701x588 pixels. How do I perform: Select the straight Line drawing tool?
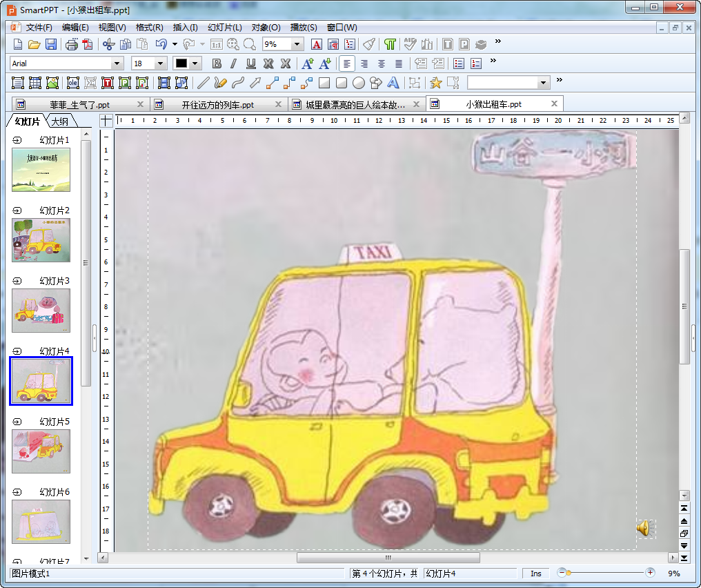click(203, 83)
